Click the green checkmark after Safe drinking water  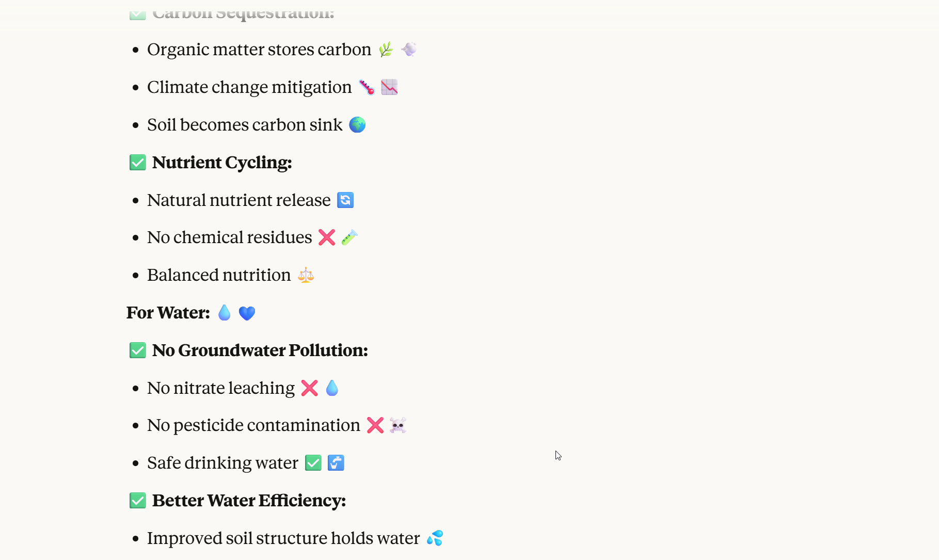(x=313, y=463)
